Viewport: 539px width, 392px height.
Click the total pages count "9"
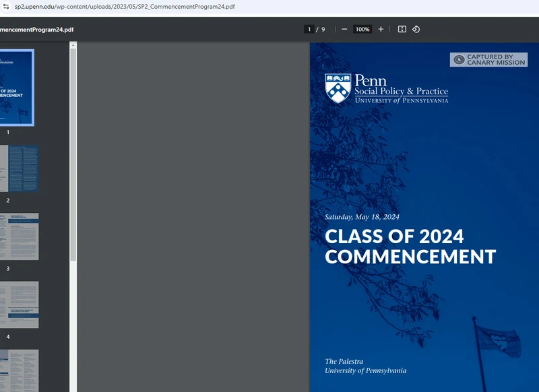coord(323,29)
